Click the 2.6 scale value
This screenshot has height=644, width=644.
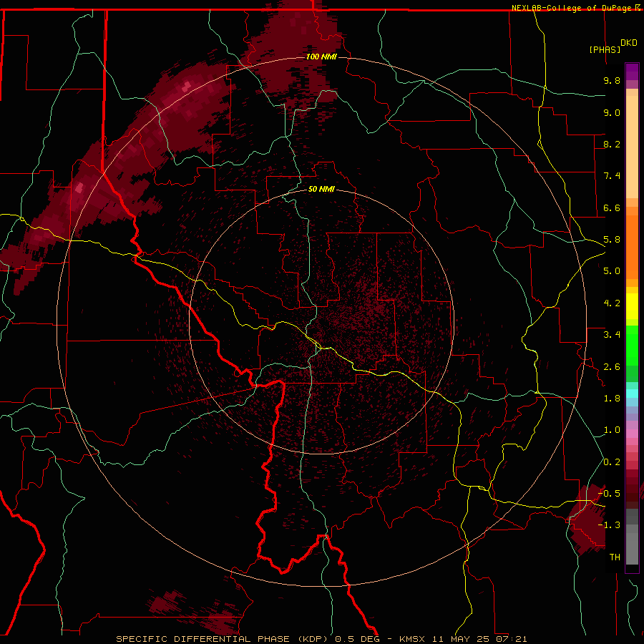[612, 367]
